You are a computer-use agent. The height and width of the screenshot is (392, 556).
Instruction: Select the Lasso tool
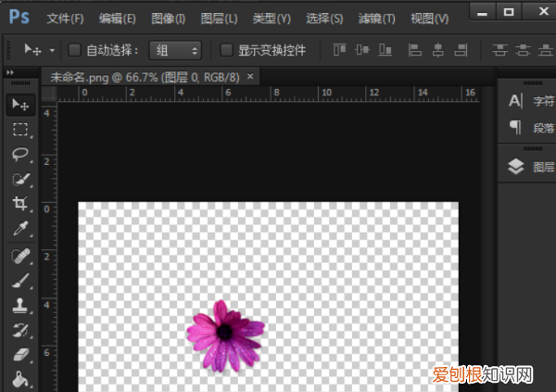pyautogui.click(x=20, y=154)
